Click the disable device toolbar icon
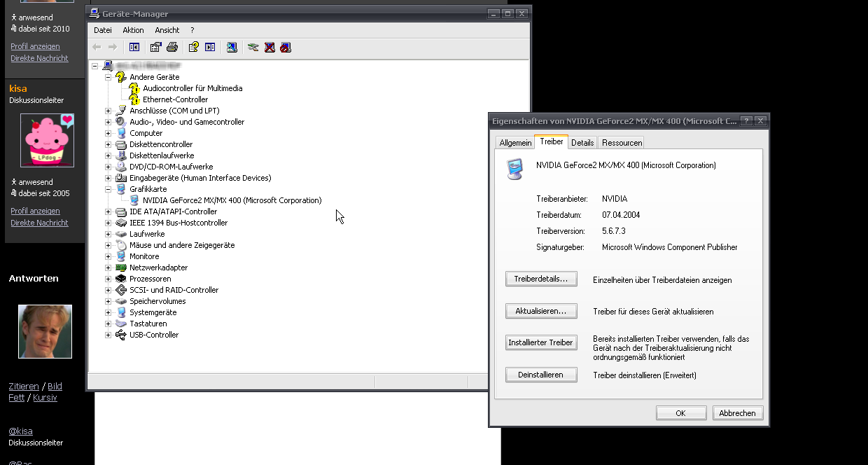The width and height of the screenshot is (868, 465). 286,47
